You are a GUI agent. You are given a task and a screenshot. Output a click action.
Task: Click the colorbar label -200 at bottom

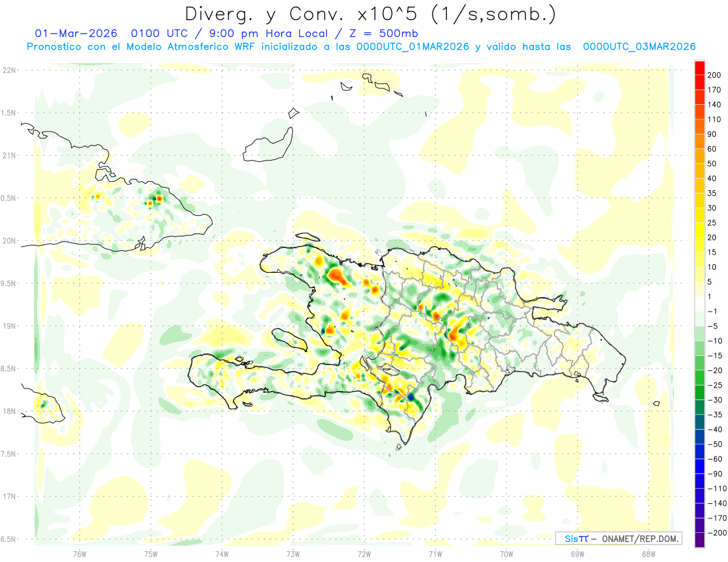pos(717,533)
